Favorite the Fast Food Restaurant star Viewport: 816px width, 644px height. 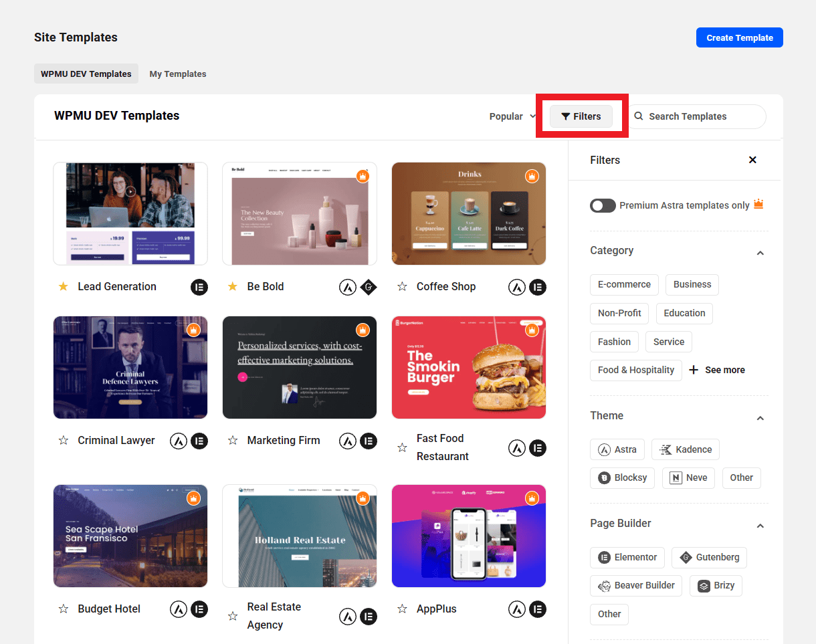[x=402, y=447]
